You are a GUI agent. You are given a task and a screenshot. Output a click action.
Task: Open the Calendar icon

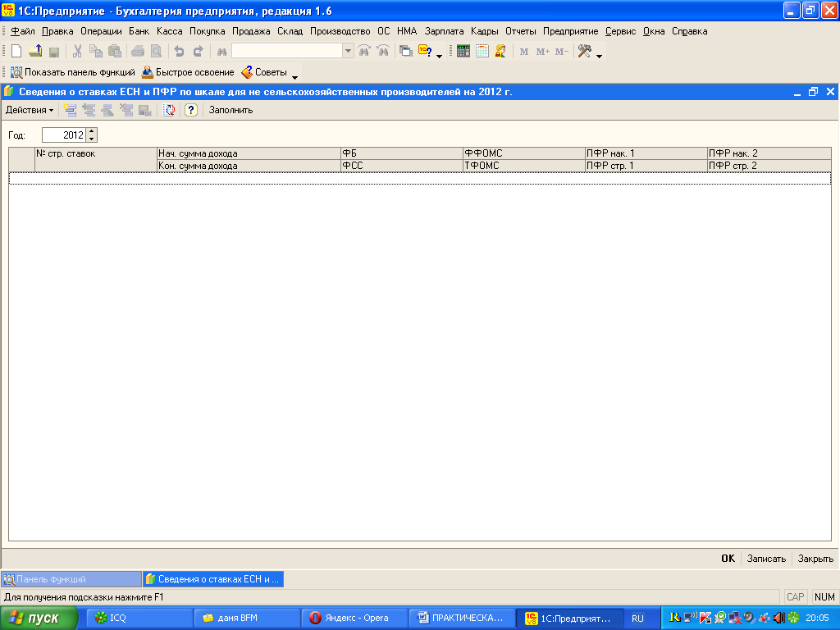click(x=482, y=52)
